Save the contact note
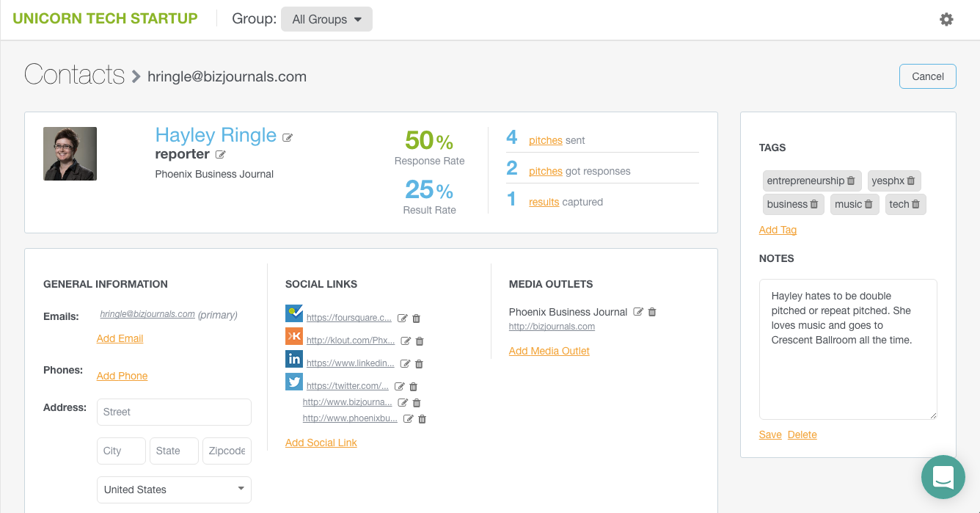This screenshot has width=980, height=513. [770, 434]
